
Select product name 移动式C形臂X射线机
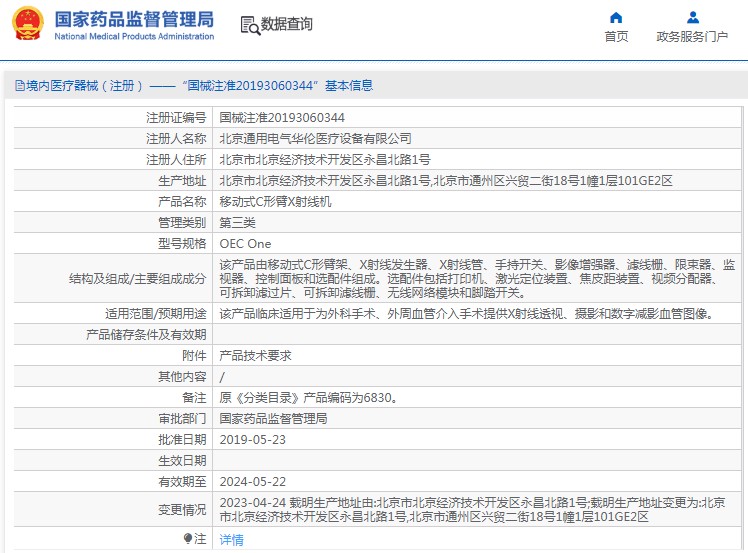(275, 201)
